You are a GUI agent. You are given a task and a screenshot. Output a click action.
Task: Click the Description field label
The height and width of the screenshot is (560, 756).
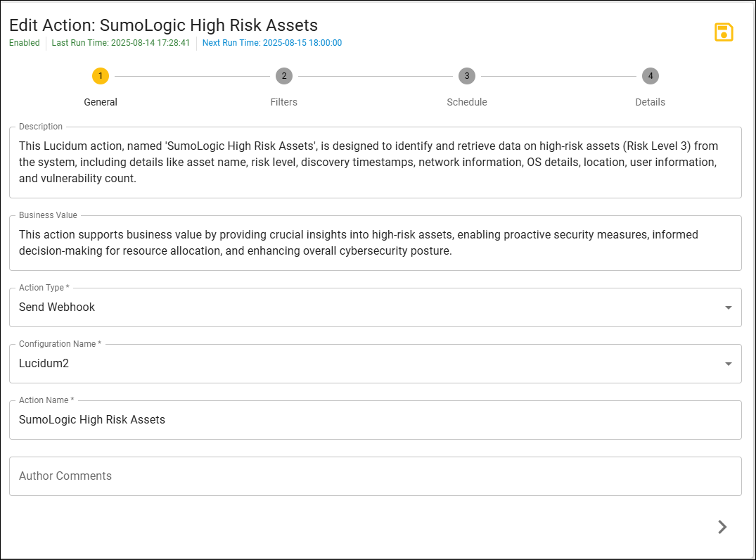coord(41,127)
